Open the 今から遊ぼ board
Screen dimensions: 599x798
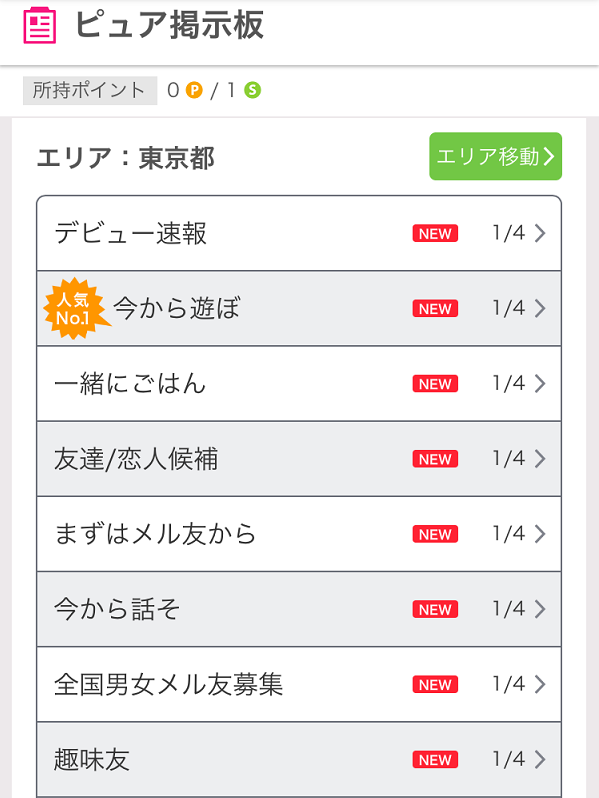pyautogui.click(x=299, y=308)
